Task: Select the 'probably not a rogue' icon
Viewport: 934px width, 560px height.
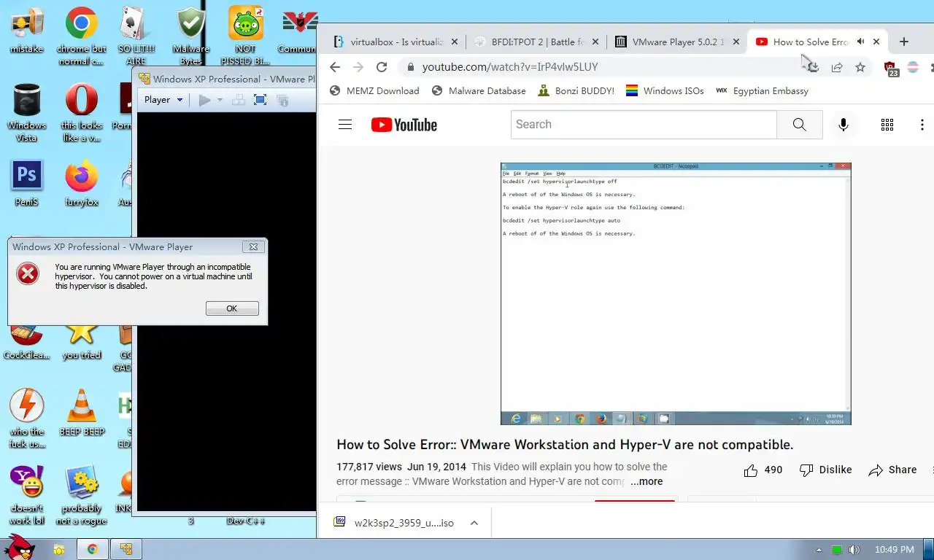Action: pyautogui.click(x=81, y=496)
